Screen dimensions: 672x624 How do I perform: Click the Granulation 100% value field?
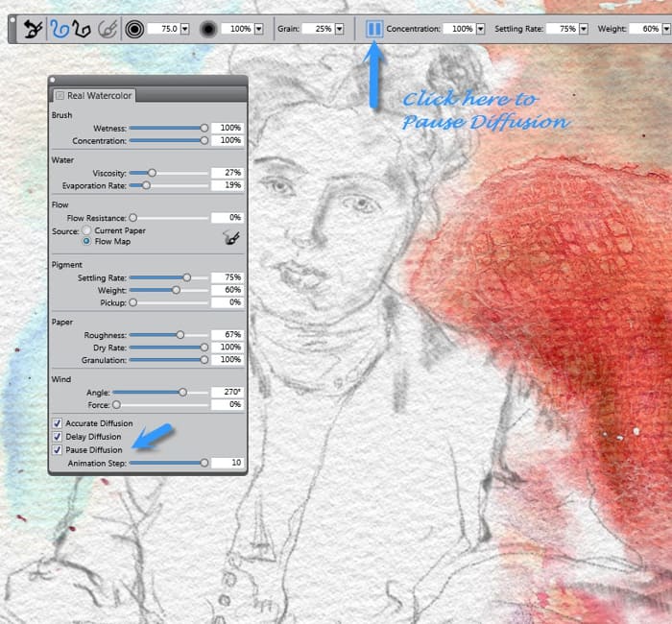click(228, 360)
